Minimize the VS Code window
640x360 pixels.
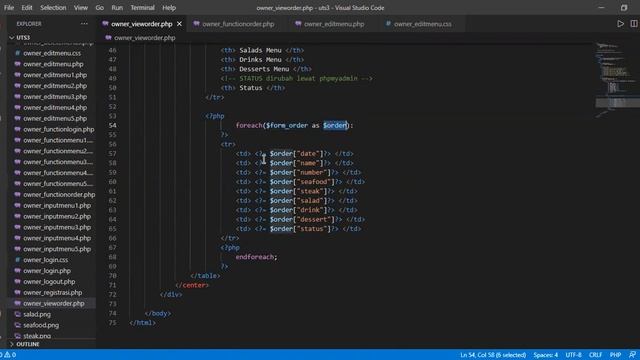click(601, 8)
